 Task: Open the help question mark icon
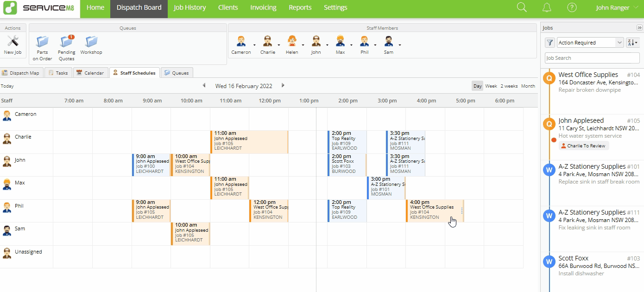click(x=572, y=8)
